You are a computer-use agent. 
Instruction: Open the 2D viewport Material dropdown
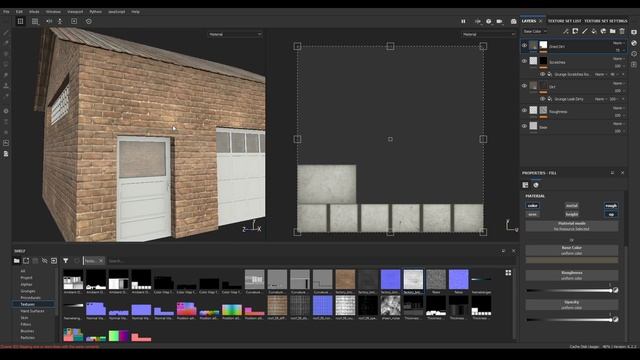(x=489, y=34)
